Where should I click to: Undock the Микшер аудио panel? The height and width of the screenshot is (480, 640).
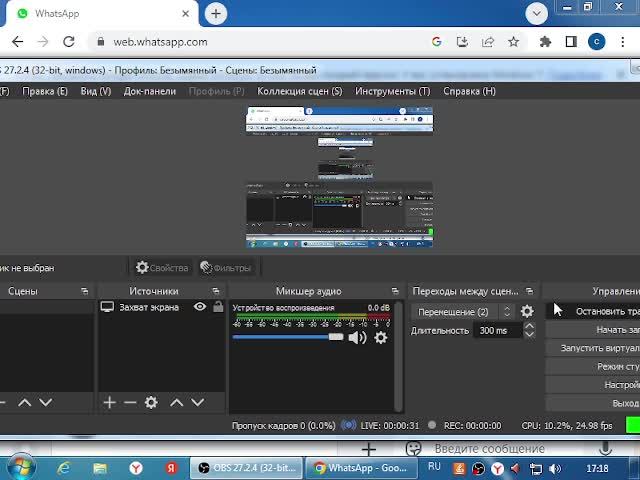(x=395, y=291)
